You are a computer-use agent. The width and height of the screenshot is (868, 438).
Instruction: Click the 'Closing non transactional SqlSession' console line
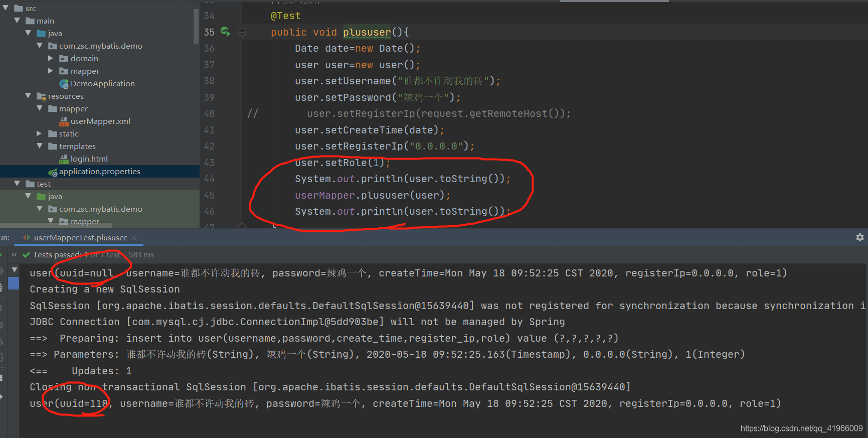pos(330,387)
